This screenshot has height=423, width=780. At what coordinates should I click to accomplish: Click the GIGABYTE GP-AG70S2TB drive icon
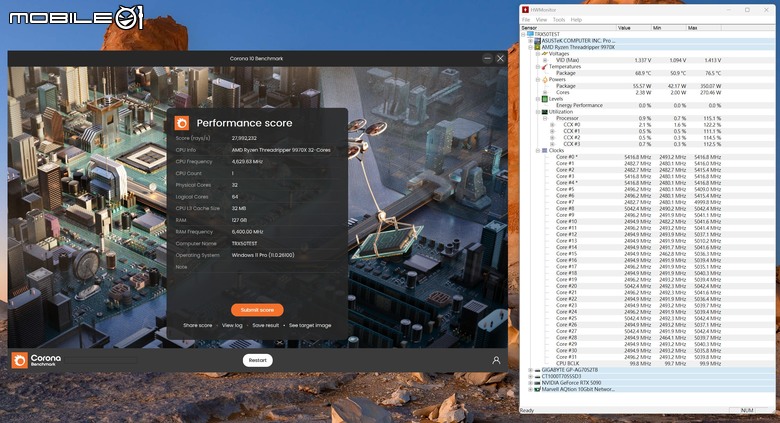(x=537, y=370)
